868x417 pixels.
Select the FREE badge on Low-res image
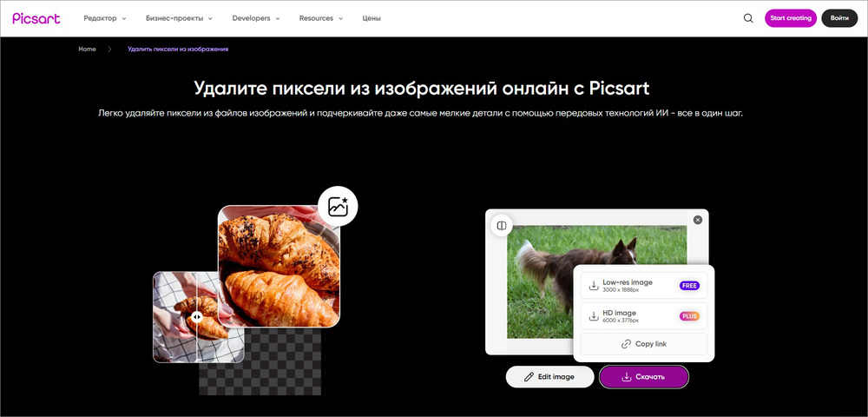(x=689, y=286)
